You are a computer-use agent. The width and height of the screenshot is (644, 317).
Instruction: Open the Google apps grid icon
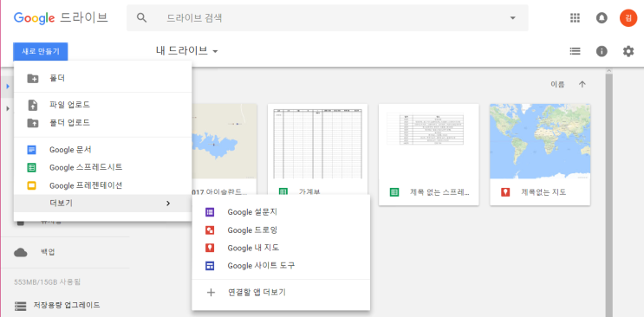[575, 17]
